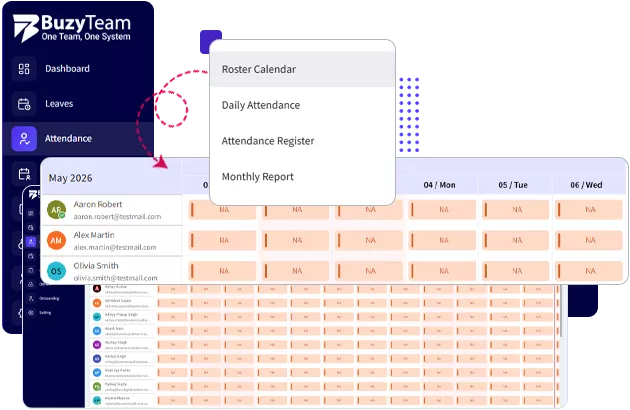Open the calendar-with-person icon below Attendance

click(24, 174)
